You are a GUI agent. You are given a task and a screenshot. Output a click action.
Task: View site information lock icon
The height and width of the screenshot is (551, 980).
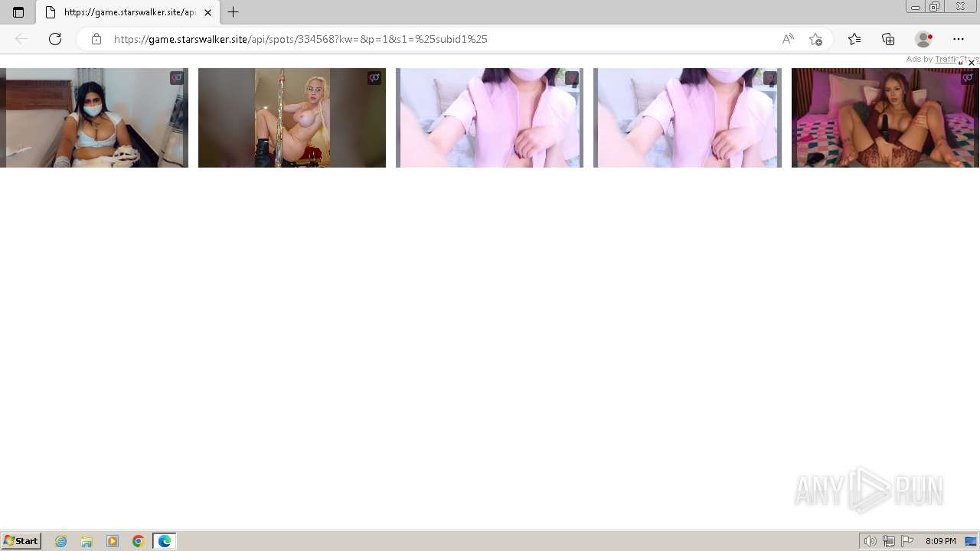click(96, 39)
